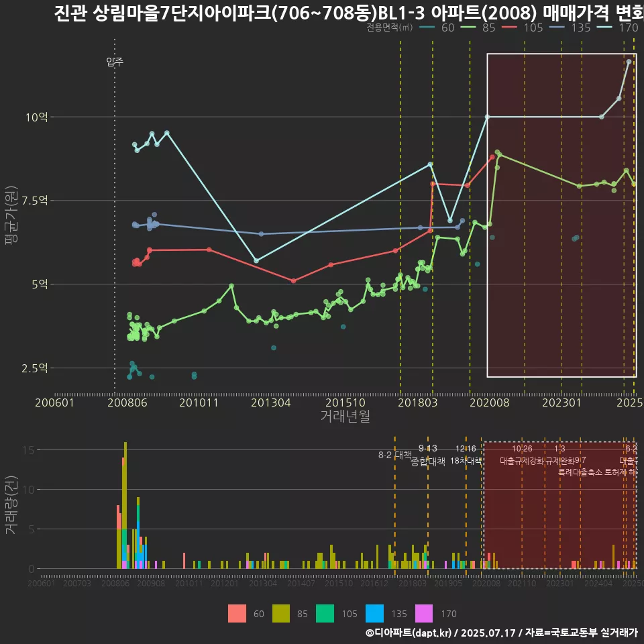Click the '18차대책' annotation label

tap(466, 461)
